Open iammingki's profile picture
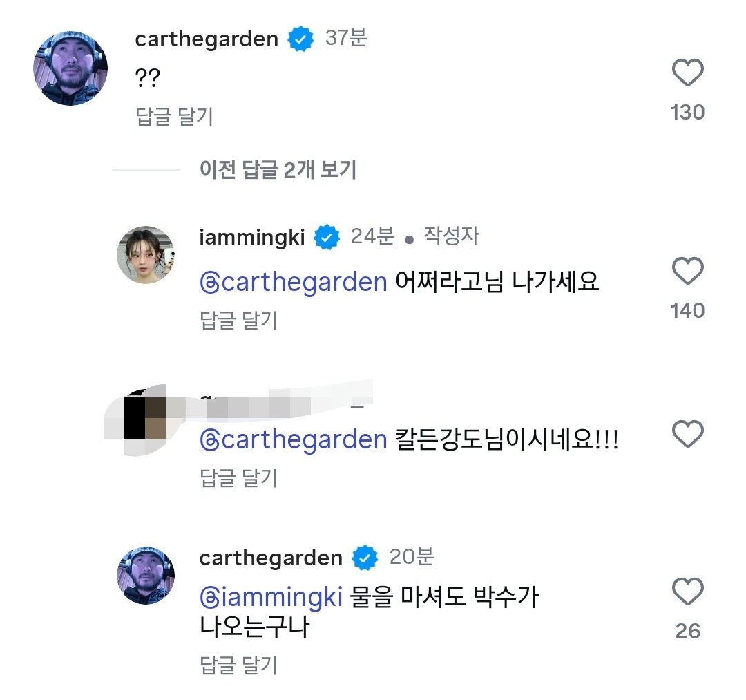The width and height of the screenshot is (746, 700). point(145,254)
